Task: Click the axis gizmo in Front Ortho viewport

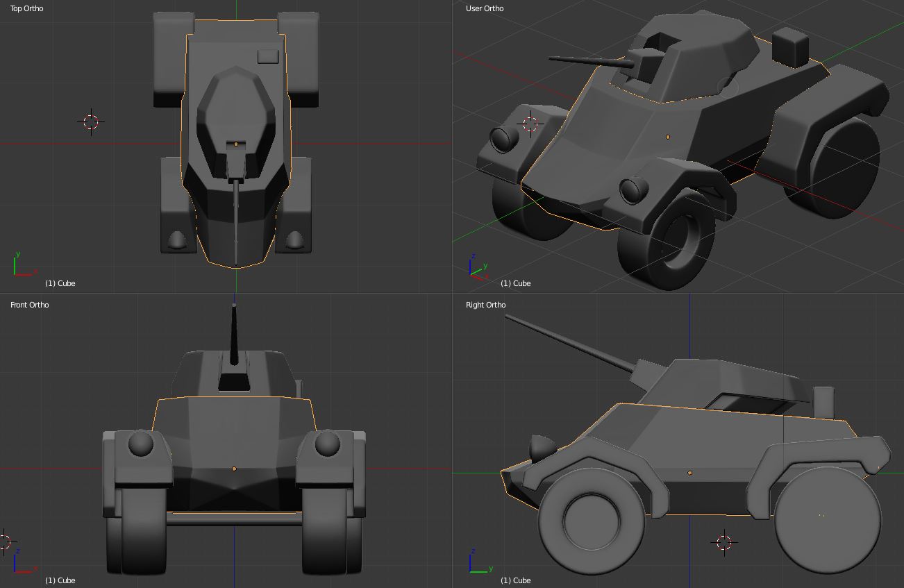Action: pyautogui.click(x=21, y=564)
